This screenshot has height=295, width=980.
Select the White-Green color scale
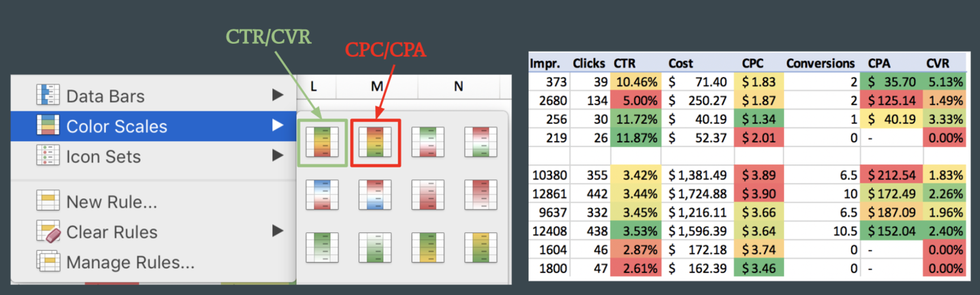point(375,247)
